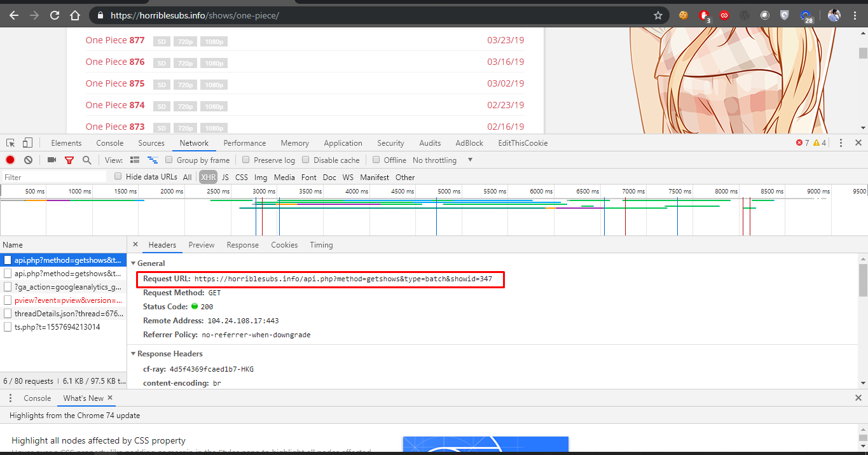The width and height of the screenshot is (868, 455).
Task: Bookmark this page with star icon
Action: click(x=658, y=15)
